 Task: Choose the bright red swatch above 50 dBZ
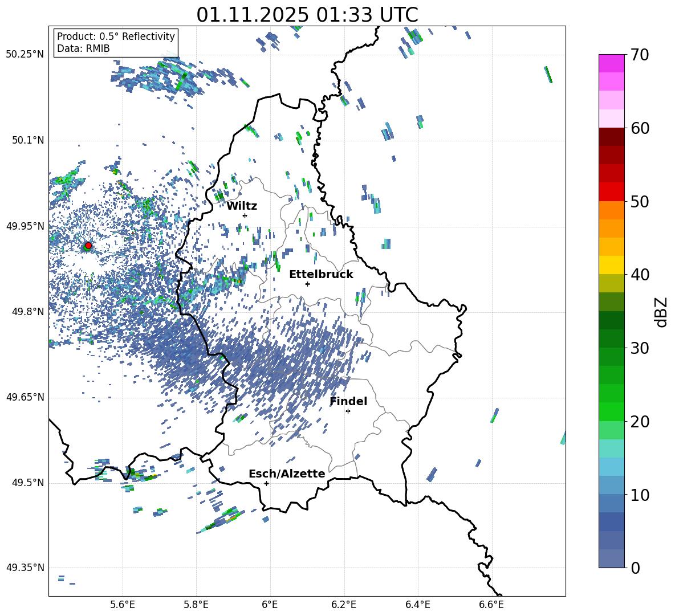(x=612, y=191)
